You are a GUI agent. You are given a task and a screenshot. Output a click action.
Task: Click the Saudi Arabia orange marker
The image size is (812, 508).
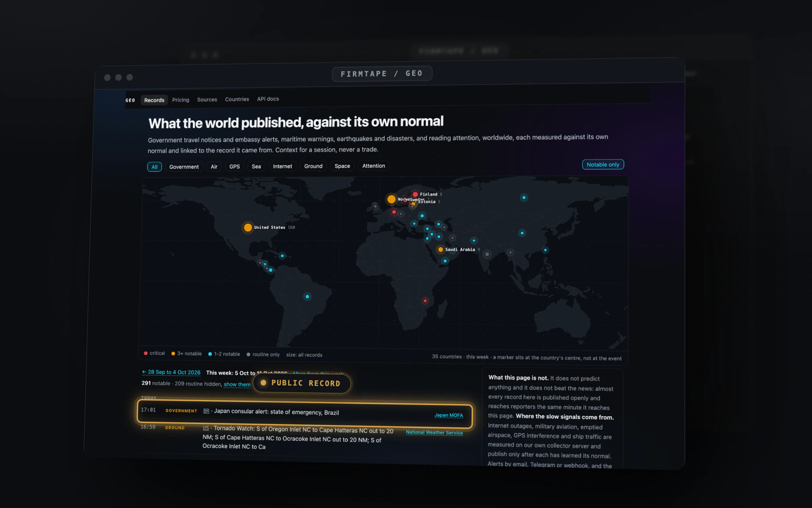click(440, 250)
